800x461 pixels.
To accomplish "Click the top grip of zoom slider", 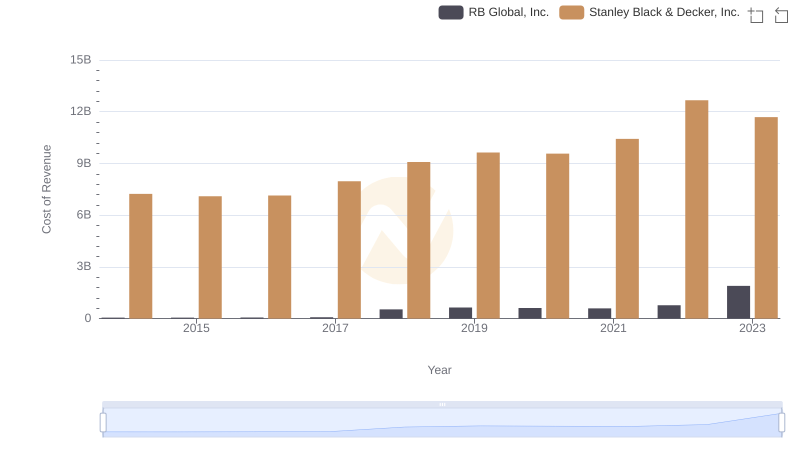I will [x=442, y=404].
